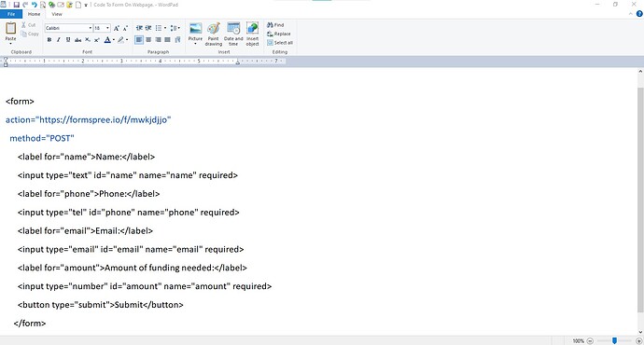
Task: Select Align text left
Action: pyautogui.click(x=139, y=40)
